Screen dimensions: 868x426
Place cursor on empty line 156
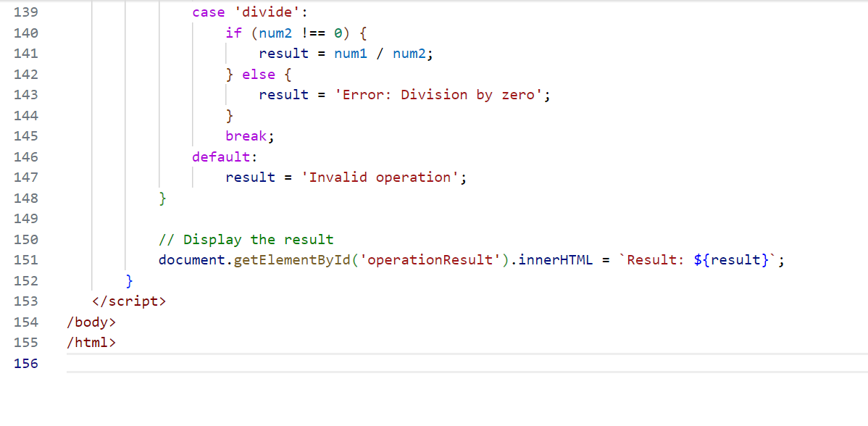[467, 364]
